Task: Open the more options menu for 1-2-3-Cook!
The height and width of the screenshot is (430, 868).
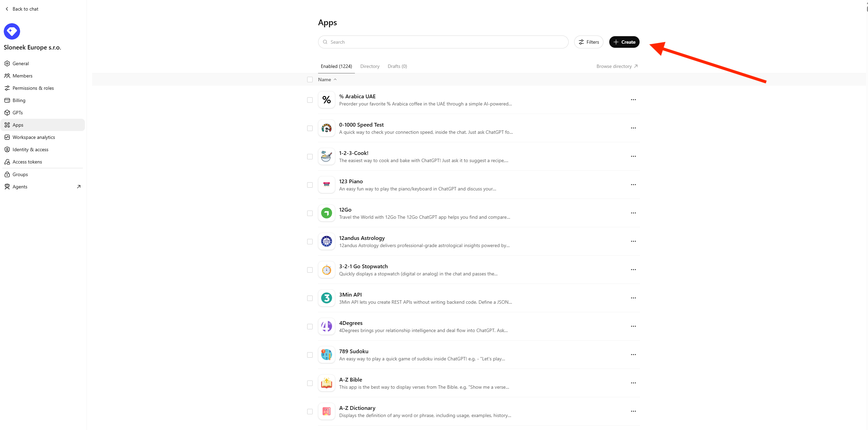Action: coord(633,156)
